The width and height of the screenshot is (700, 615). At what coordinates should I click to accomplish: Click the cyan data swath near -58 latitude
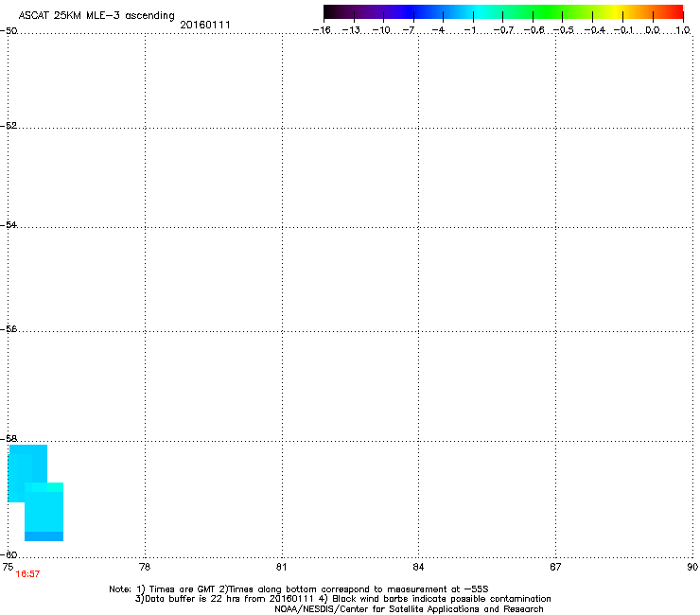coord(36,493)
